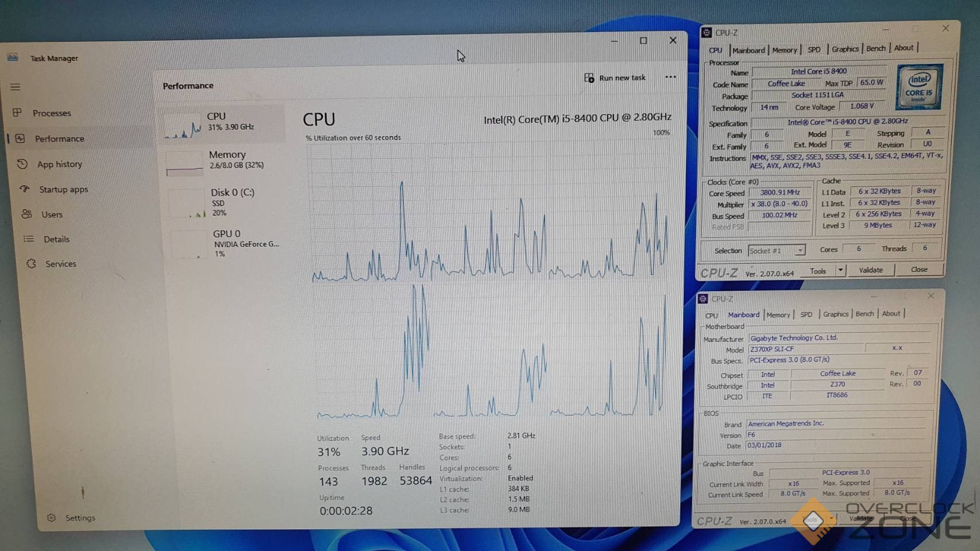Select Mainboard tab in lower CPU-Z window
The image size is (980, 551).
coord(743,315)
